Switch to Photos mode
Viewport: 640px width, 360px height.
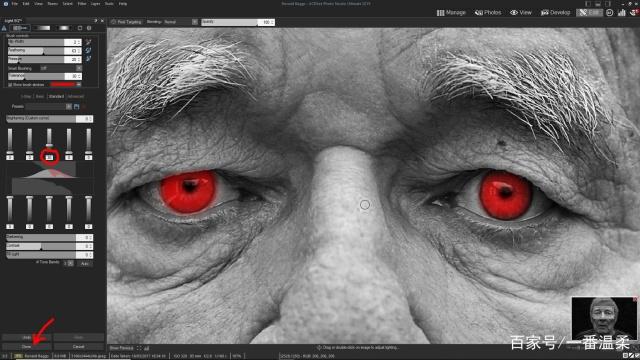(488, 13)
